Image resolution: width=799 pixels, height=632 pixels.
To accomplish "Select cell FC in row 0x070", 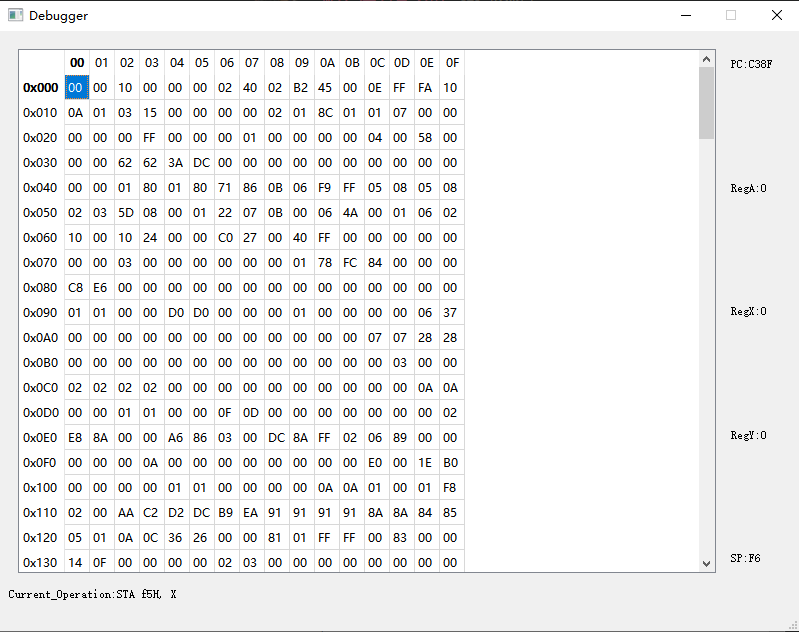I will click(x=352, y=262).
